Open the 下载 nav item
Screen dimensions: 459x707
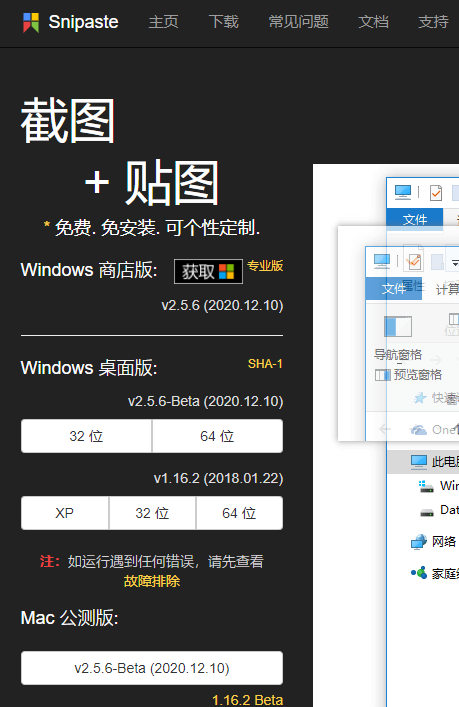click(224, 22)
